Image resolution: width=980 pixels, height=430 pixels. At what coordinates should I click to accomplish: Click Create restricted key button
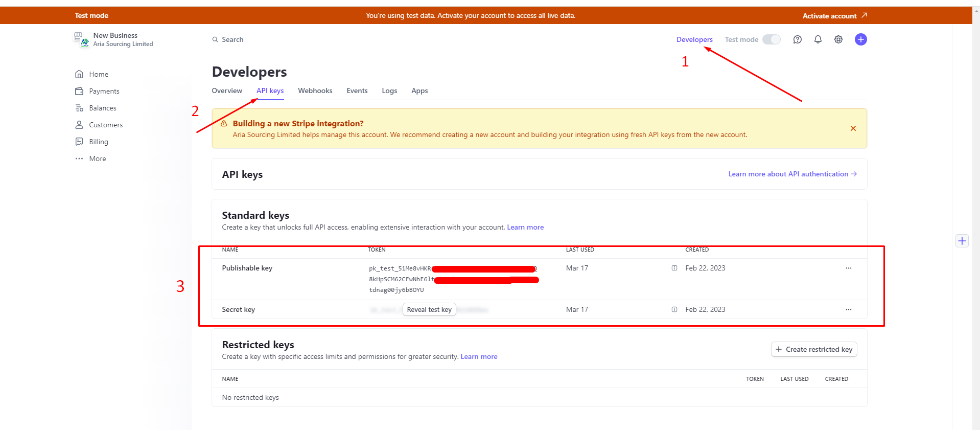point(813,349)
